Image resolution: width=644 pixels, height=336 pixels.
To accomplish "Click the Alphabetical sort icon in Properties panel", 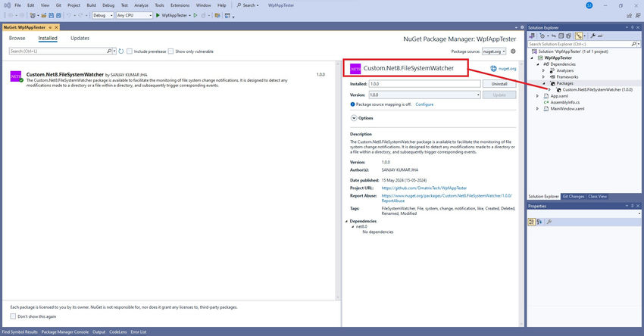I will pyautogui.click(x=539, y=222).
